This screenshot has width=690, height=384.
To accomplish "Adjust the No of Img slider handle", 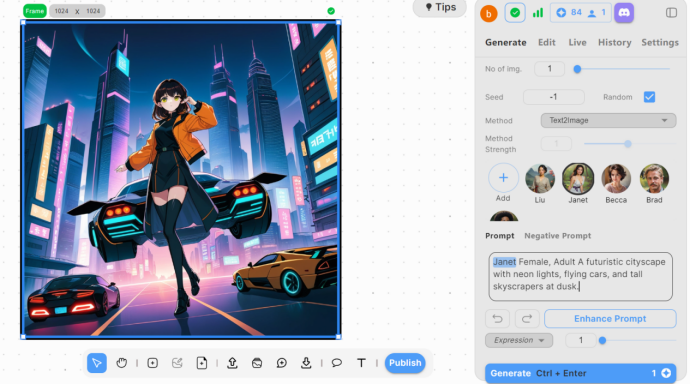I will tap(577, 69).
